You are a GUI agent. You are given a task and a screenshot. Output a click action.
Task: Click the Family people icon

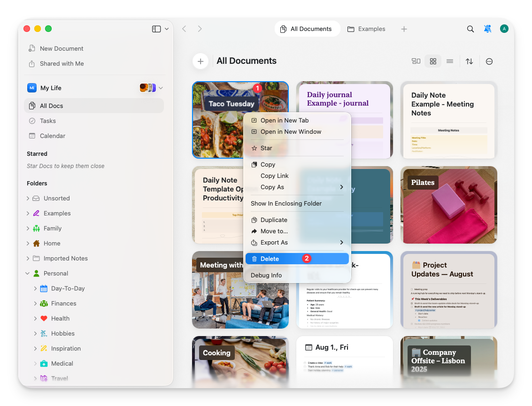pyautogui.click(x=36, y=228)
